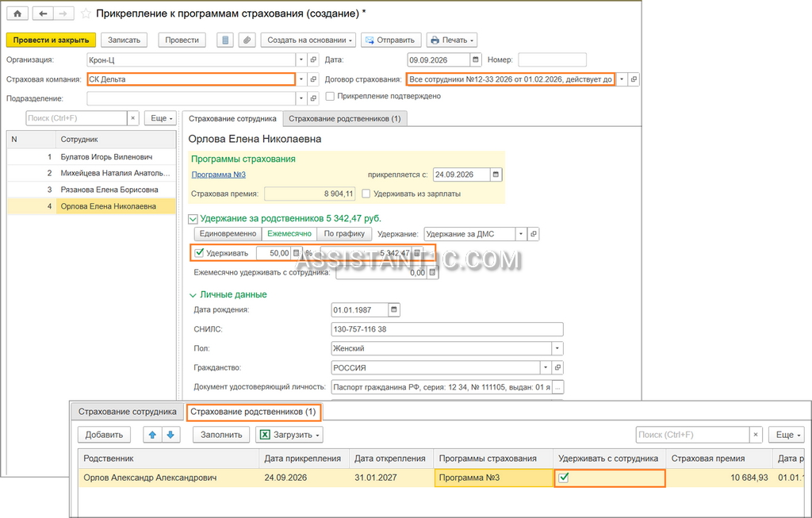Select the По графику deduction mode

click(344, 234)
